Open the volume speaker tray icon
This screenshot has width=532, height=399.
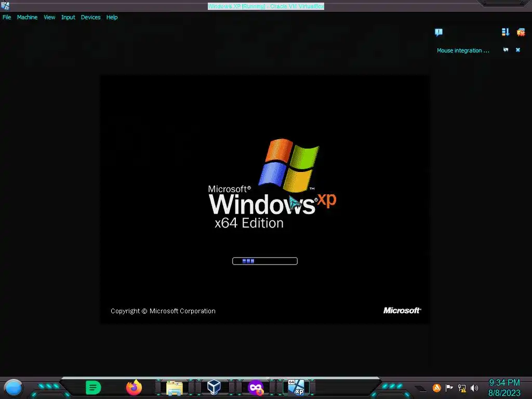click(474, 388)
